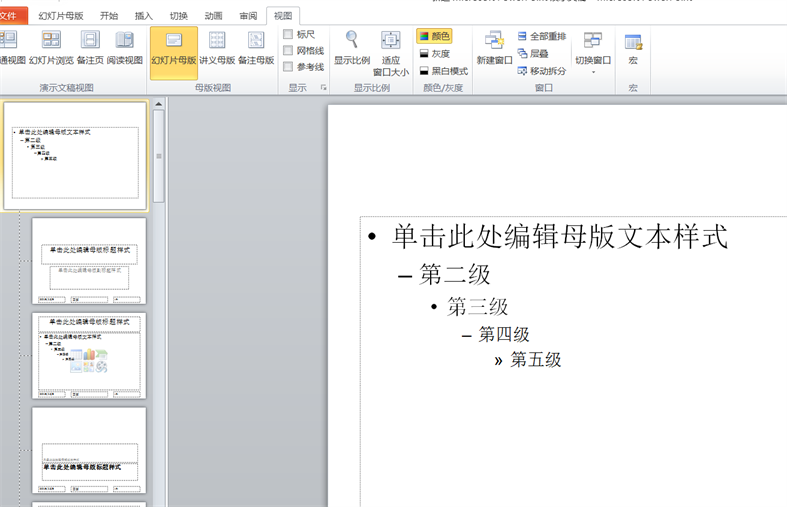Select Handout Master (讲义母版) view

click(x=217, y=48)
